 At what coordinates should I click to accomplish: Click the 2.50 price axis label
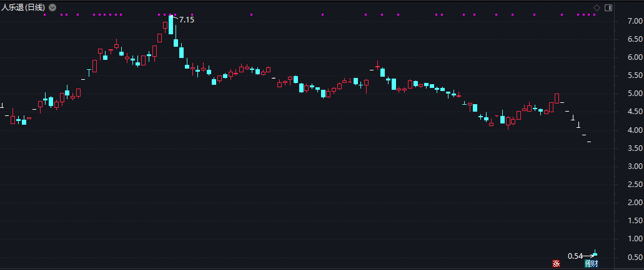pos(635,185)
